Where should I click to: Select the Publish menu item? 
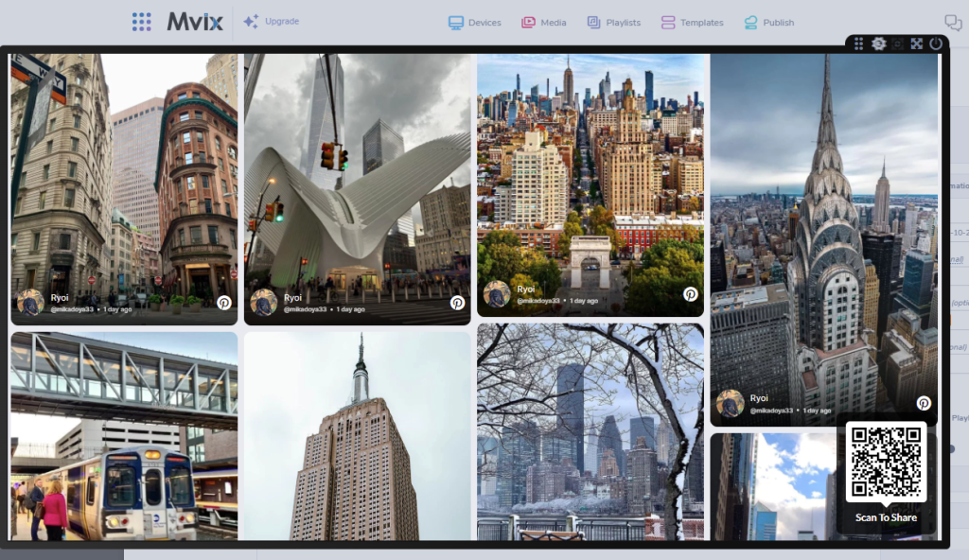click(768, 23)
